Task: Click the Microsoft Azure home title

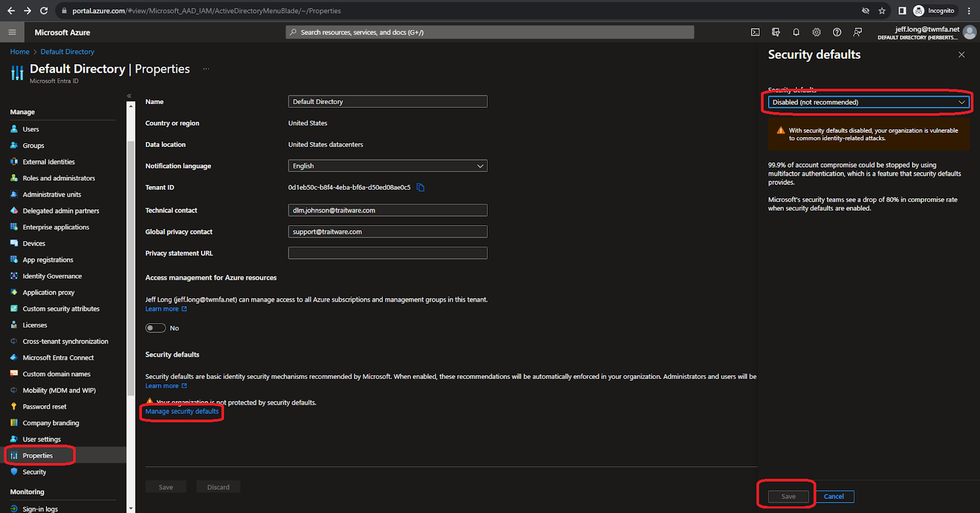Action: tap(62, 32)
